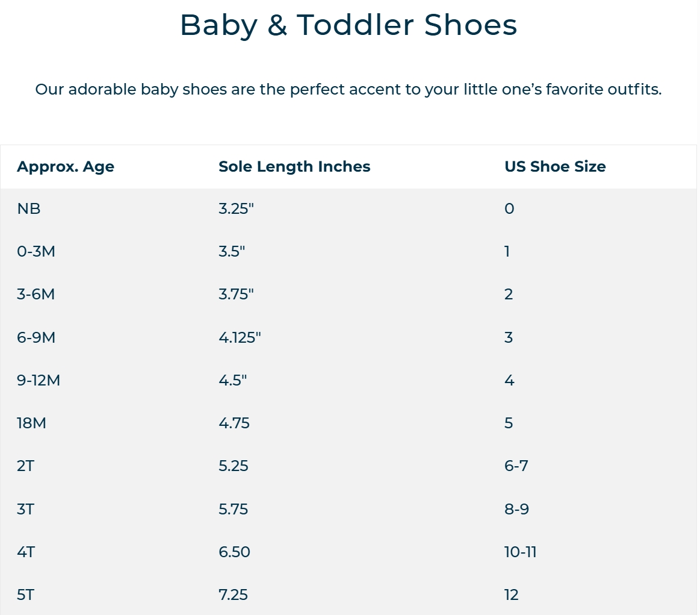Select the US Shoe Size column header

(555, 167)
